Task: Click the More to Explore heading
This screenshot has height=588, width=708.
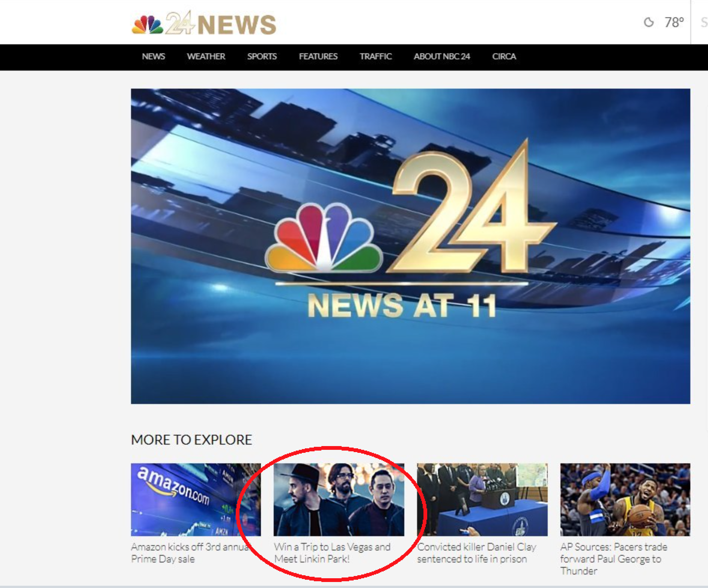Action: tap(191, 440)
